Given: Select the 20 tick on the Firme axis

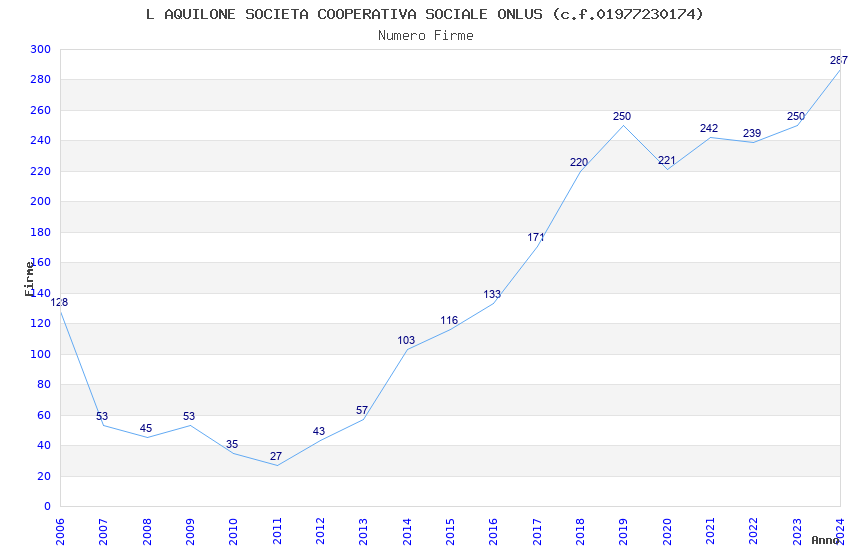Looking at the screenshot, I should (43, 476).
